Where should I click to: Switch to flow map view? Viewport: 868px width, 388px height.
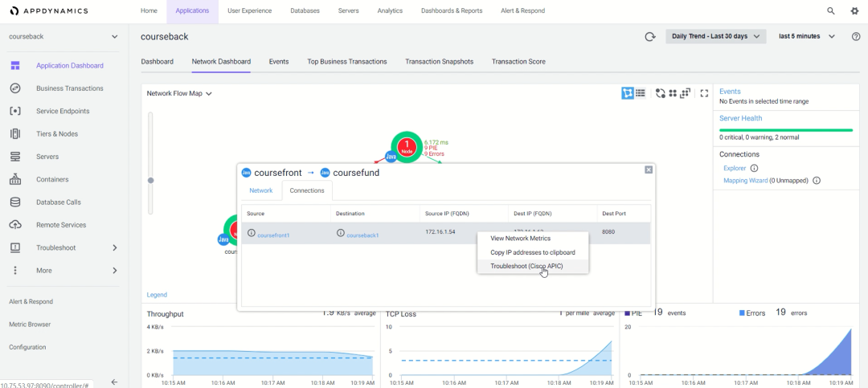click(x=628, y=93)
